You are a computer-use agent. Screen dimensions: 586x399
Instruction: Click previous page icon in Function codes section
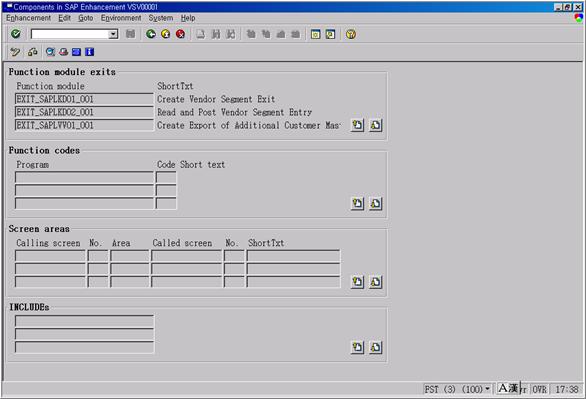click(357, 204)
